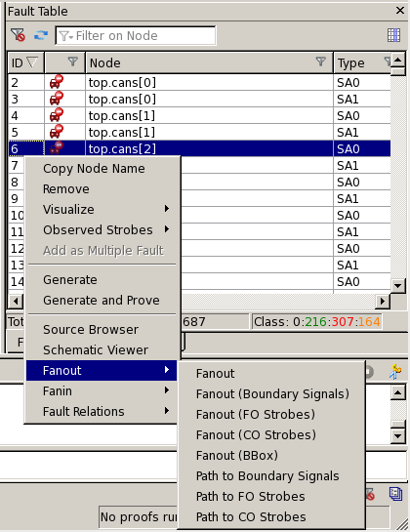Open the column configuration grid icon
The width and height of the screenshot is (410, 532).
coord(393,35)
